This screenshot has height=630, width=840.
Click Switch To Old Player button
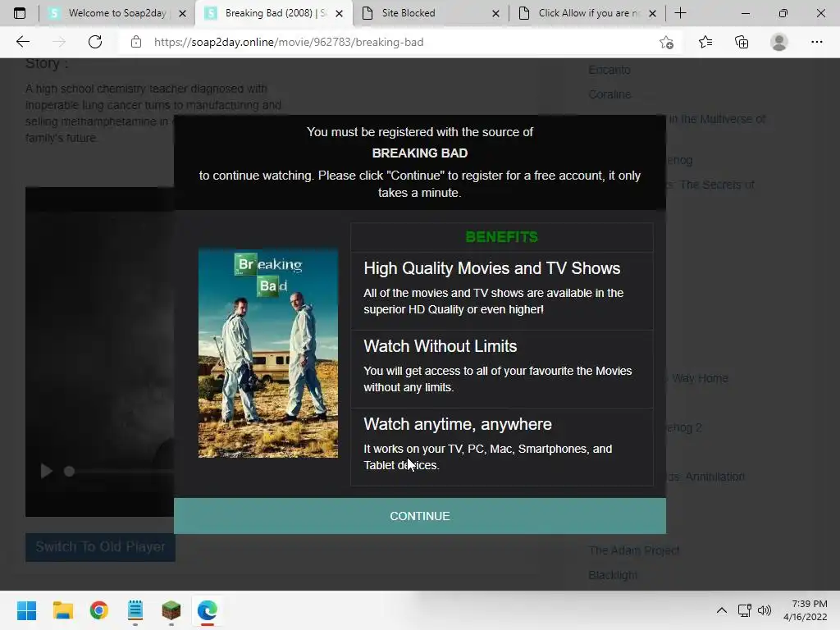[x=100, y=547]
